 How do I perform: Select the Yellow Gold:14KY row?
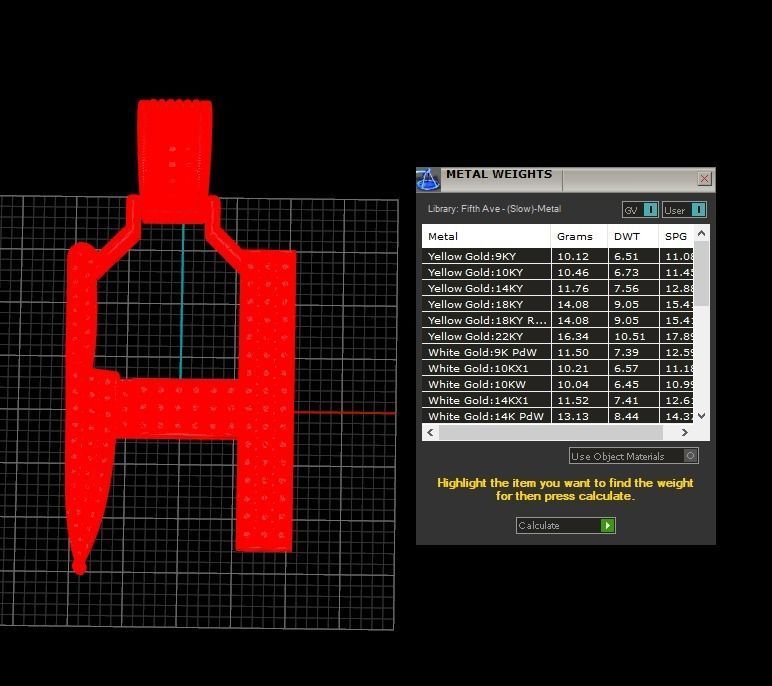[x=557, y=288]
